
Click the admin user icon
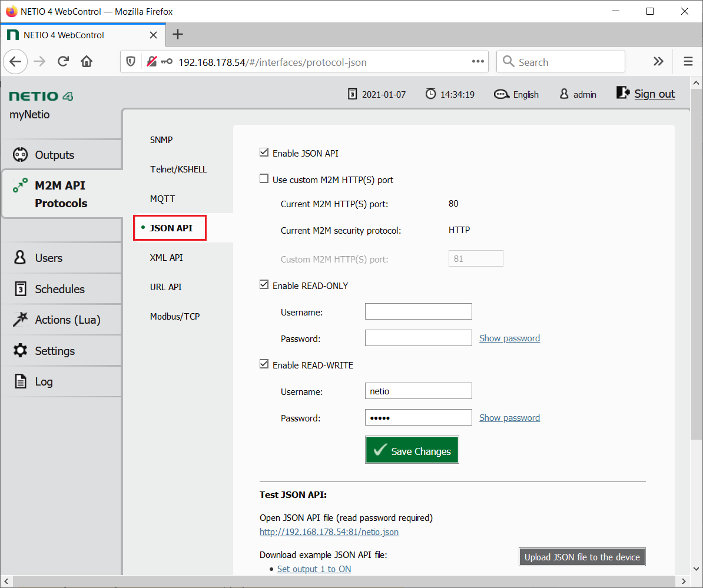(x=564, y=94)
